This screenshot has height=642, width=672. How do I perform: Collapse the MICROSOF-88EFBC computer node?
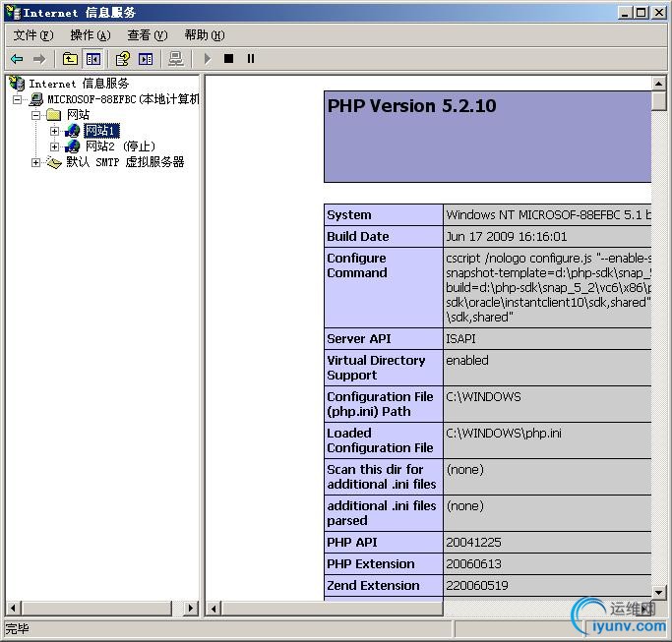pyautogui.click(x=17, y=100)
